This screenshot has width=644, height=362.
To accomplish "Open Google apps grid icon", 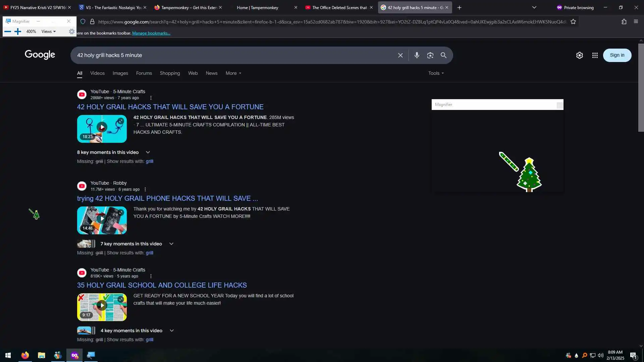I will point(595,55).
